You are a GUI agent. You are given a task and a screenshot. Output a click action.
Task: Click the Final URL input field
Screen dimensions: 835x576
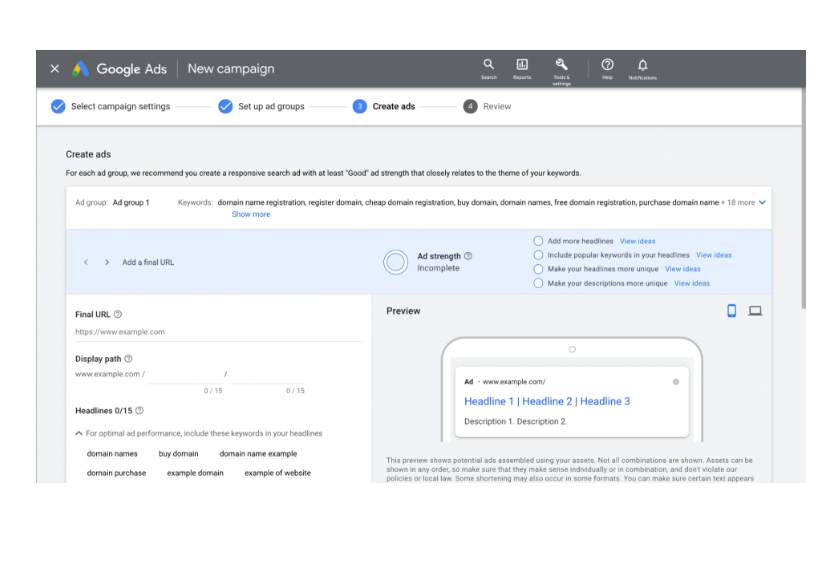click(218, 332)
